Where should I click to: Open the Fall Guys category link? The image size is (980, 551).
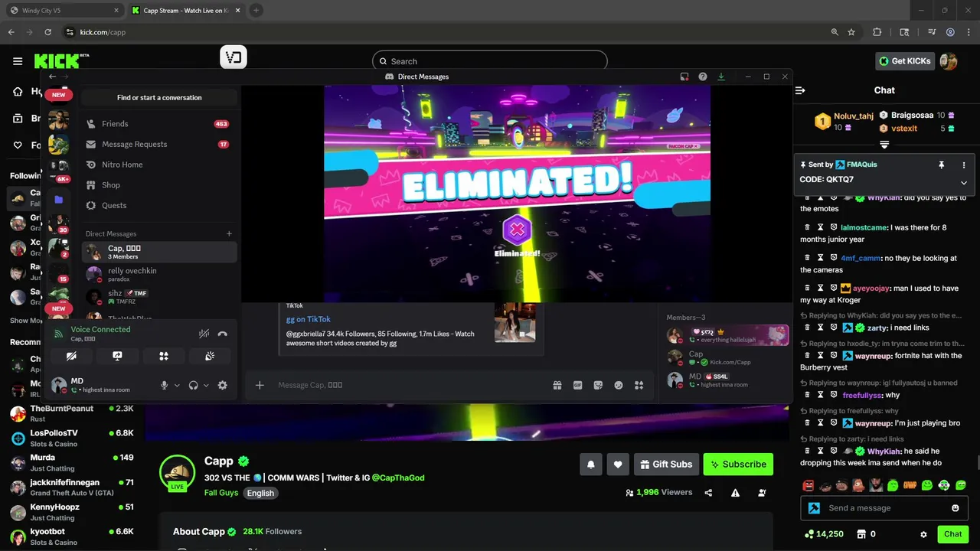tap(221, 493)
